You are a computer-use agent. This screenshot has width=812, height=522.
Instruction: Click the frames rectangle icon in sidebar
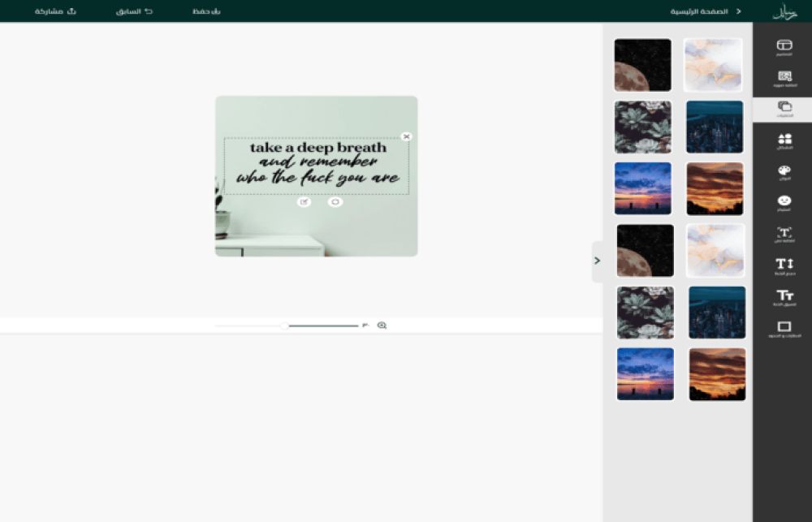point(784,327)
